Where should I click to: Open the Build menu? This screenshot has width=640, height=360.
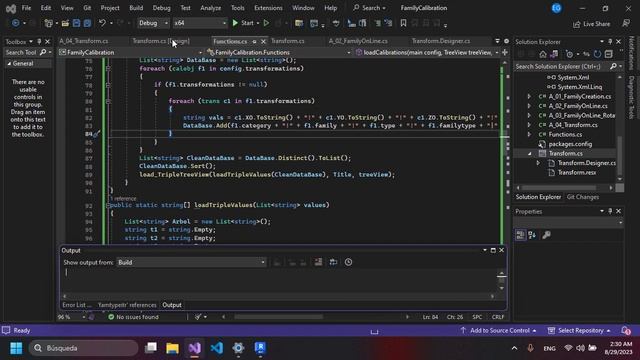136,8
